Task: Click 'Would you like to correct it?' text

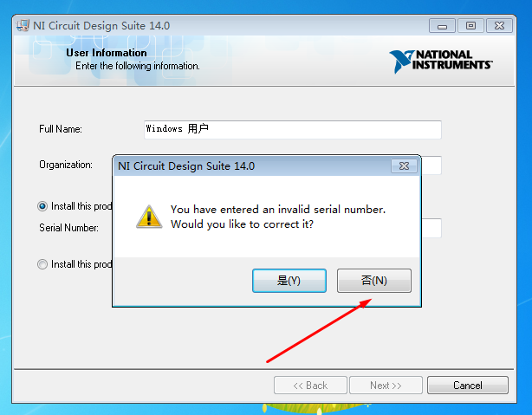Action: [x=243, y=224]
